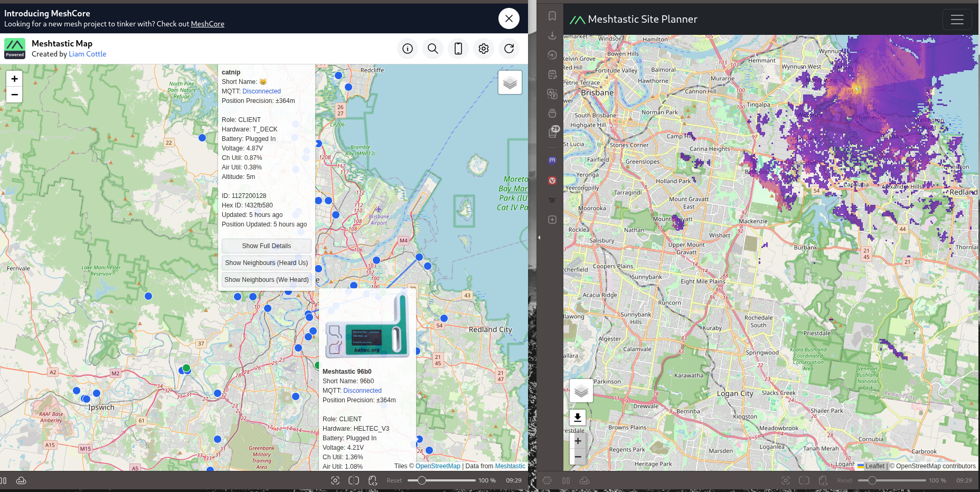Open the info/about icon in Meshtastic Map
The width and height of the screenshot is (980, 492).
(408, 49)
